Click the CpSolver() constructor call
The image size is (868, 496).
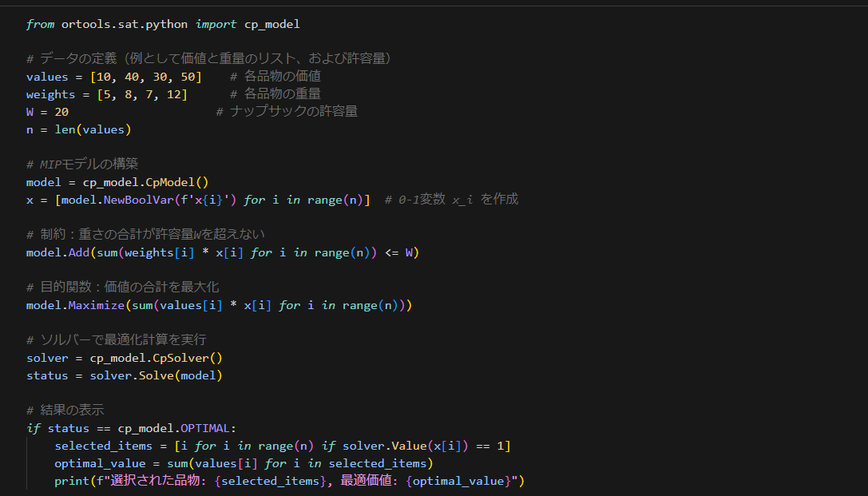[x=188, y=358]
